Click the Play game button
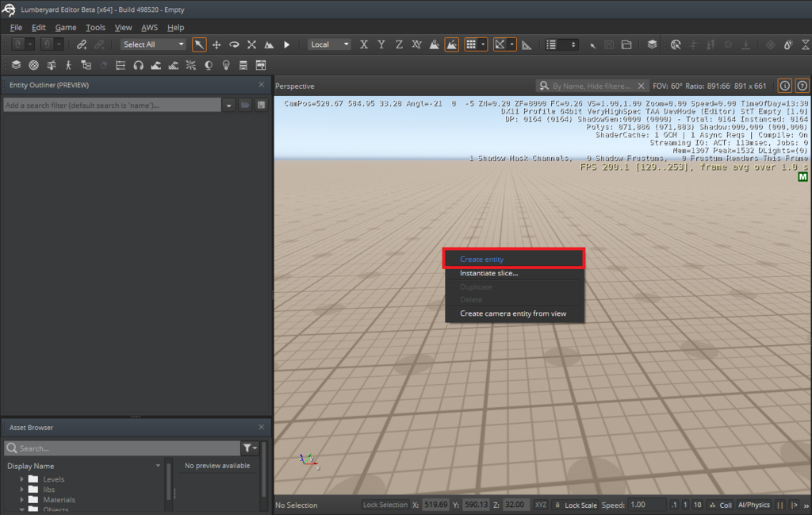 [x=286, y=44]
